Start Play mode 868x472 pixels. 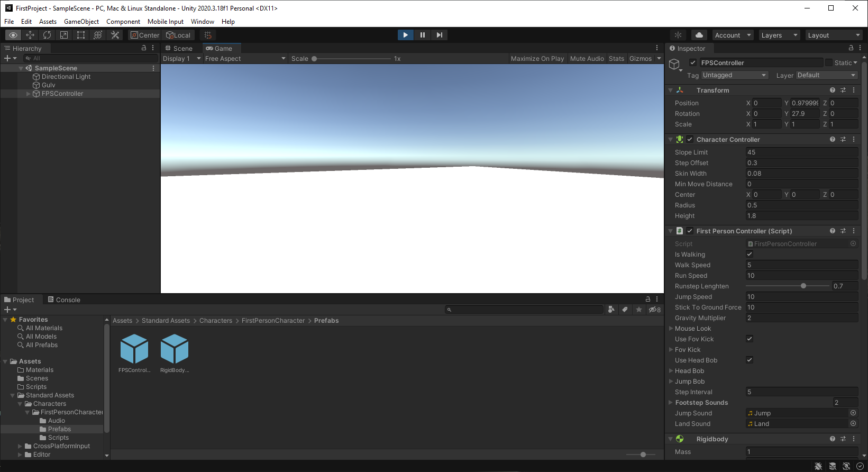(x=406, y=35)
